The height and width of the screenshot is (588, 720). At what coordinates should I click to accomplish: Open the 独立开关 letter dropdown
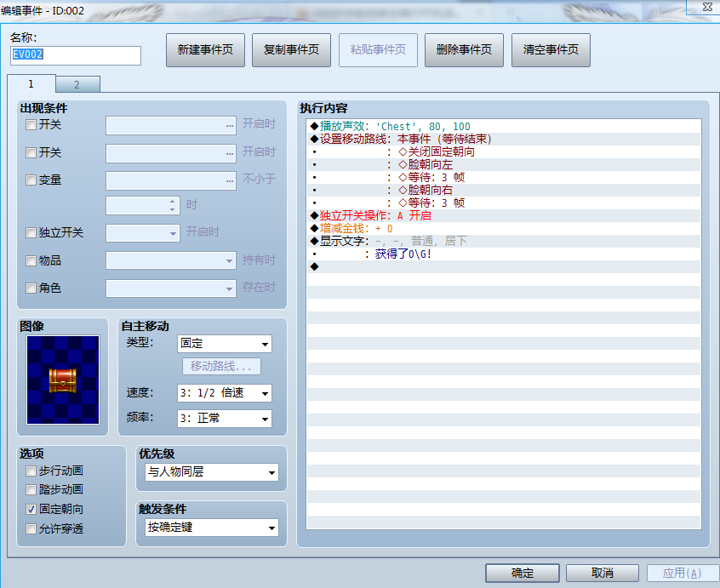point(143,233)
